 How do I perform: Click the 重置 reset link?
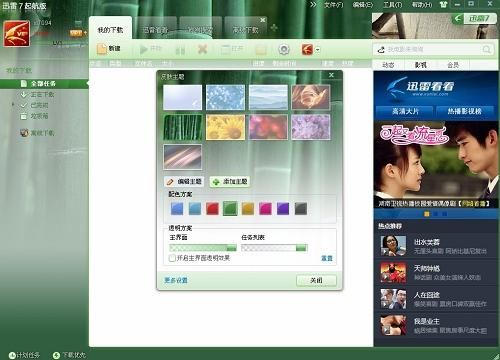click(326, 258)
